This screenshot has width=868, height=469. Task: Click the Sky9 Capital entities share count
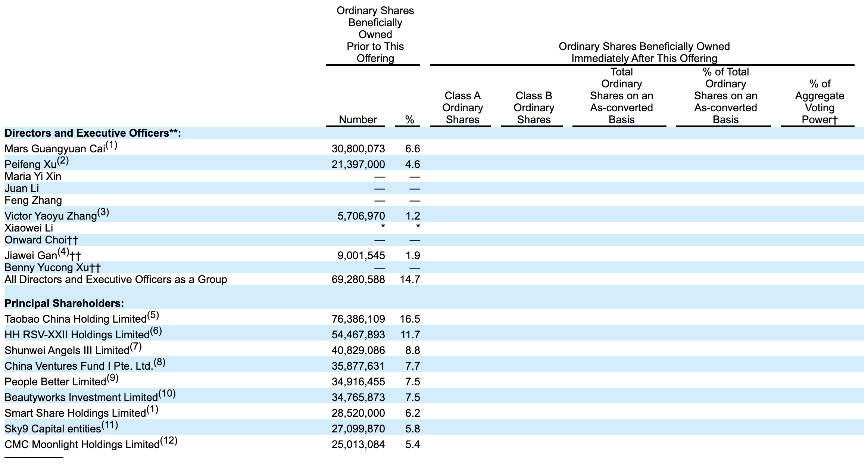pyautogui.click(x=358, y=429)
